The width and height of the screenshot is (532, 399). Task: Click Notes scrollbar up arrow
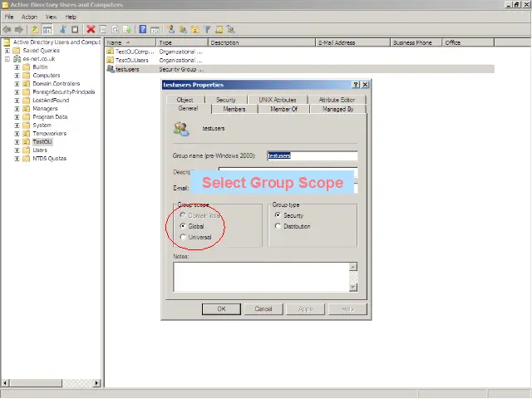point(352,267)
